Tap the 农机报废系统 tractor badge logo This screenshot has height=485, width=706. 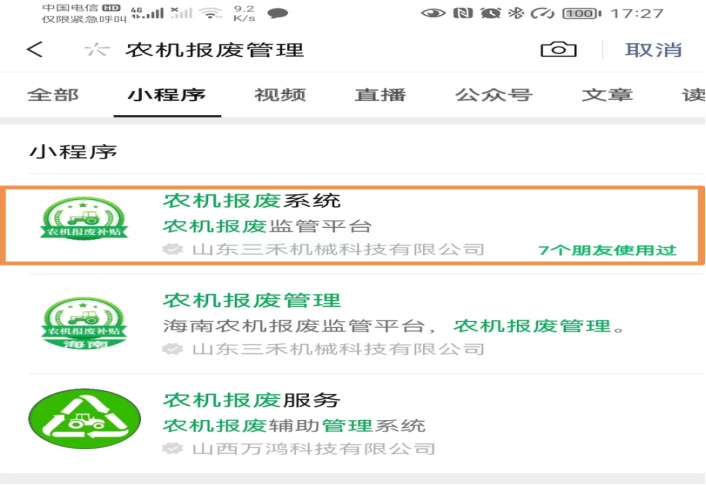coord(84,219)
